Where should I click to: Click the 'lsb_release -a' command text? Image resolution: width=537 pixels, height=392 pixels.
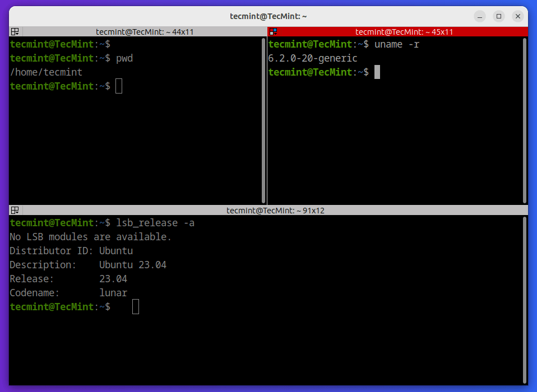pos(155,223)
